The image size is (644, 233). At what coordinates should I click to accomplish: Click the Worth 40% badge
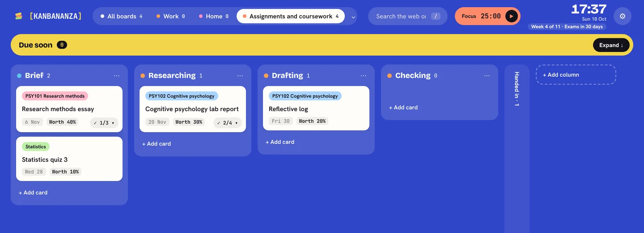click(63, 122)
